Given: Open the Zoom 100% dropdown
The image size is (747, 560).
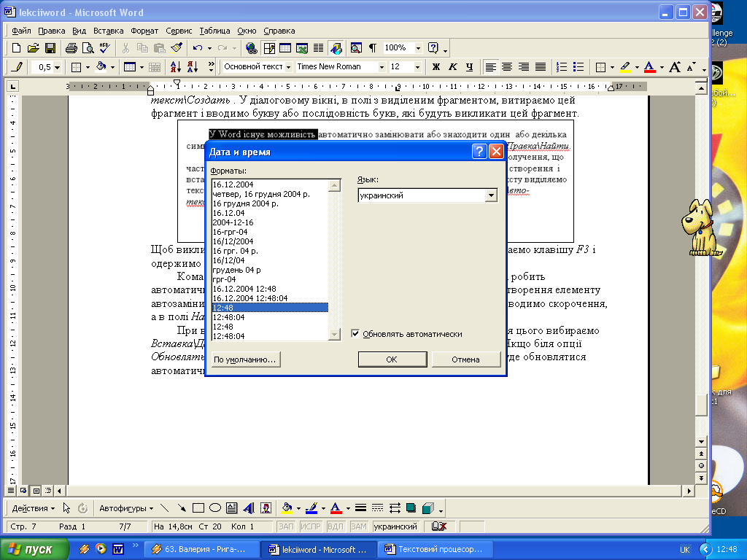Looking at the screenshot, I should [418, 47].
